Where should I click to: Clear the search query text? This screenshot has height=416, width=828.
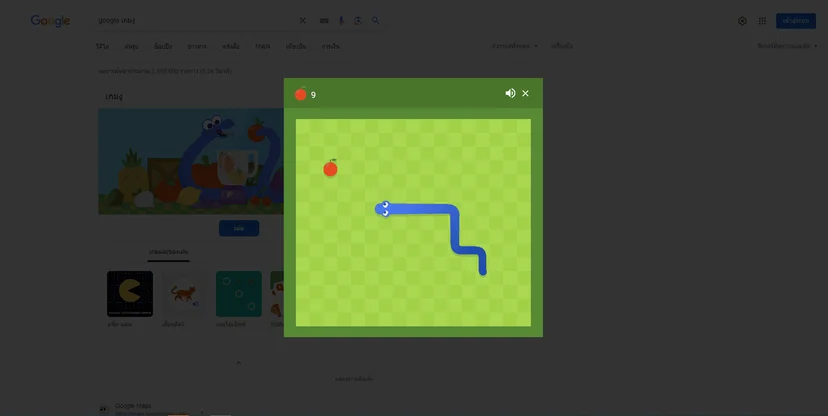pyautogui.click(x=303, y=21)
